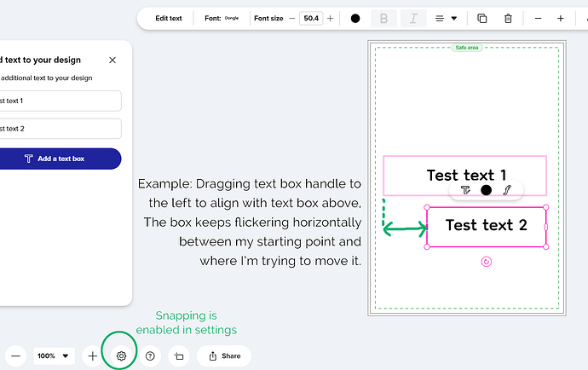Open the settings gear
This screenshot has width=588, height=370.
(121, 356)
